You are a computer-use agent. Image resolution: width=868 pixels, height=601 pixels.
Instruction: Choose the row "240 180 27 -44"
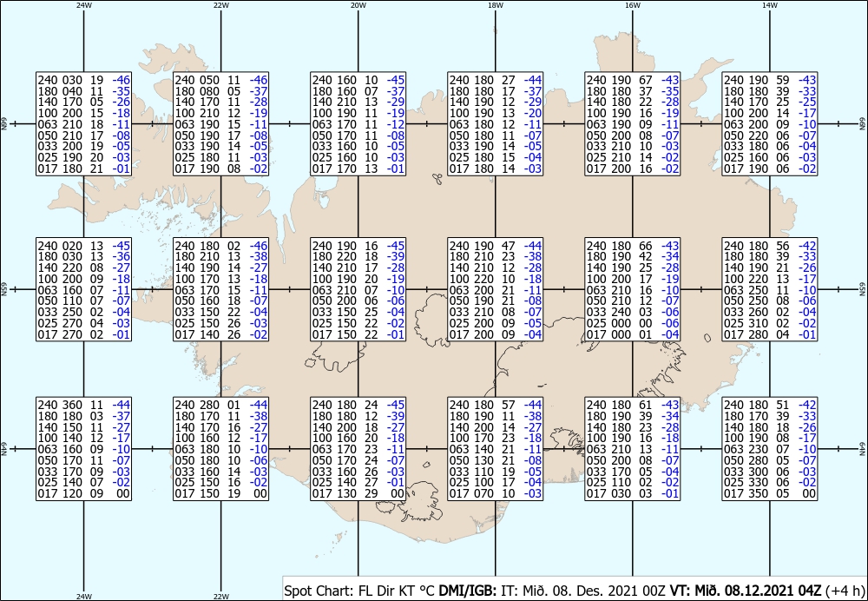[496, 80]
